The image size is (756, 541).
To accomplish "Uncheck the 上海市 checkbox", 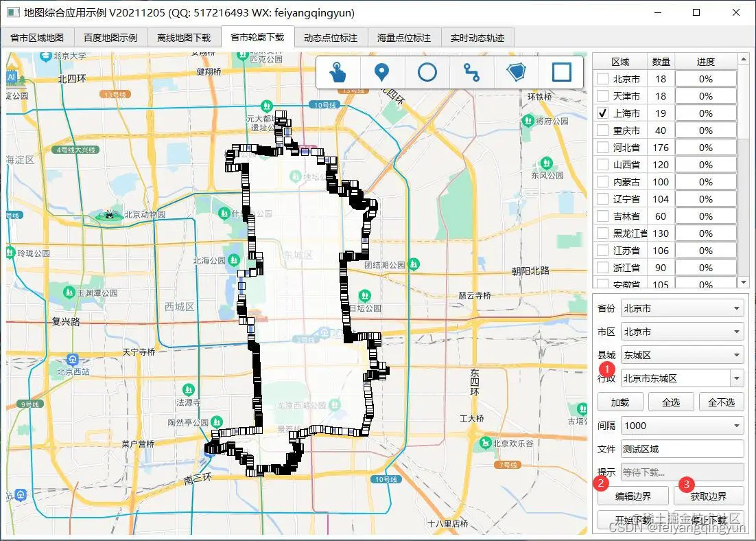I will [x=603, y=113].
